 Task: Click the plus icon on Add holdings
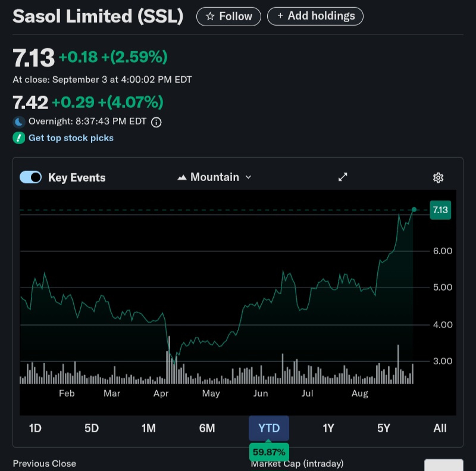pyautogui.click(x=280, y=16)
